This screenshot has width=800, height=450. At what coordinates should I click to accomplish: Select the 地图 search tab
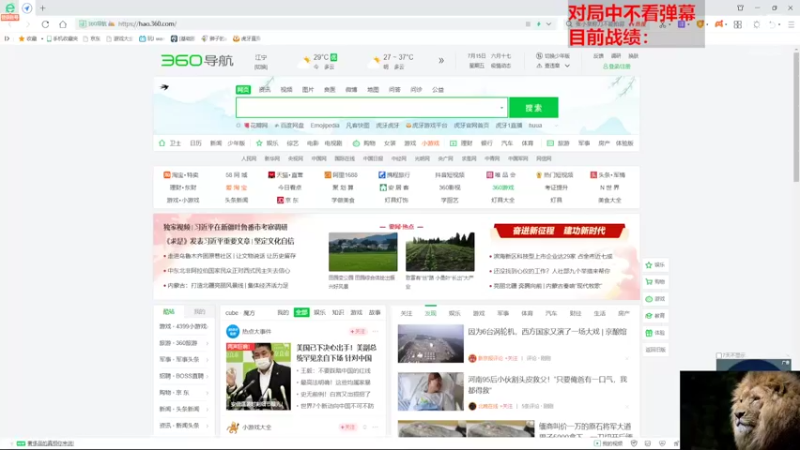coord(373,90)
